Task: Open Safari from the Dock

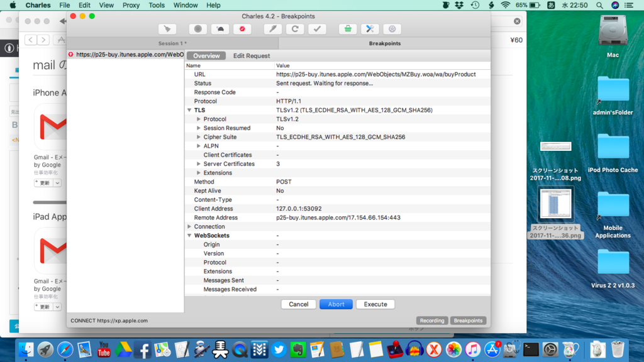Action: pyautogui.click(x=65, y=349)
